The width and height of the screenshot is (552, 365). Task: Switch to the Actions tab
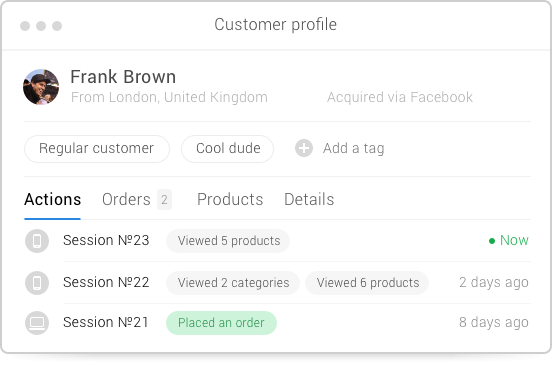click(x=52, y=200)
